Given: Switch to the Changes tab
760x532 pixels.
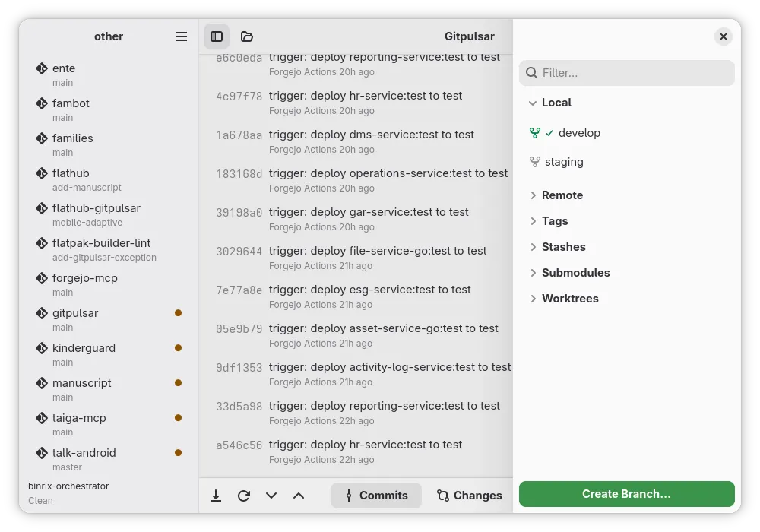Looking at the screenshot, I should [x=469, y=496].
